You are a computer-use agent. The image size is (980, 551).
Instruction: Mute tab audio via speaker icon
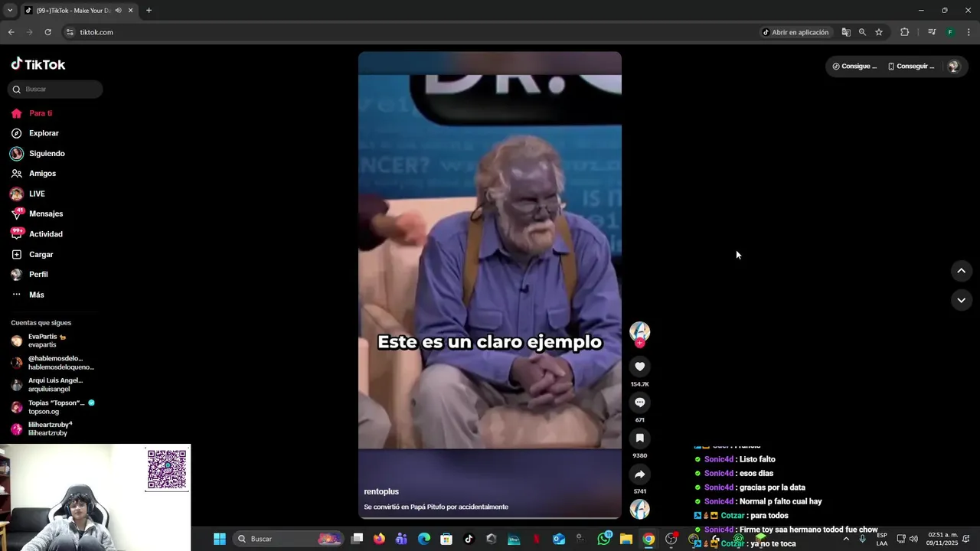coord(119,11)
